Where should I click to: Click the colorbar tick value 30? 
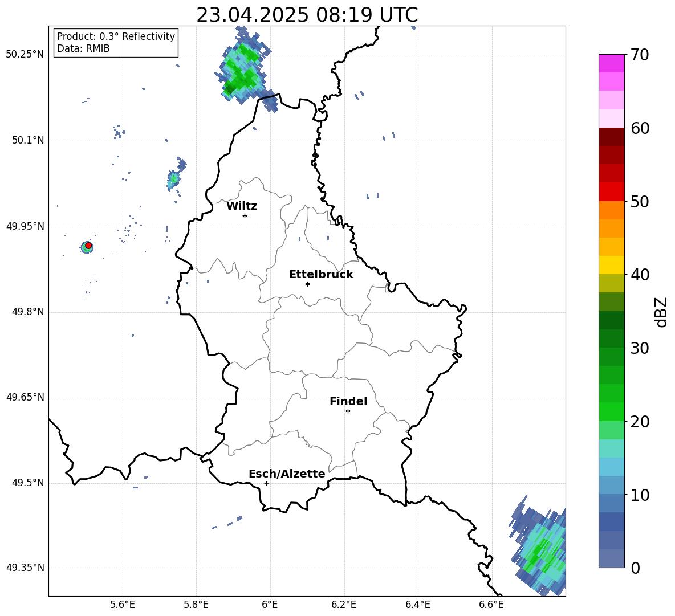pos(640,348)
